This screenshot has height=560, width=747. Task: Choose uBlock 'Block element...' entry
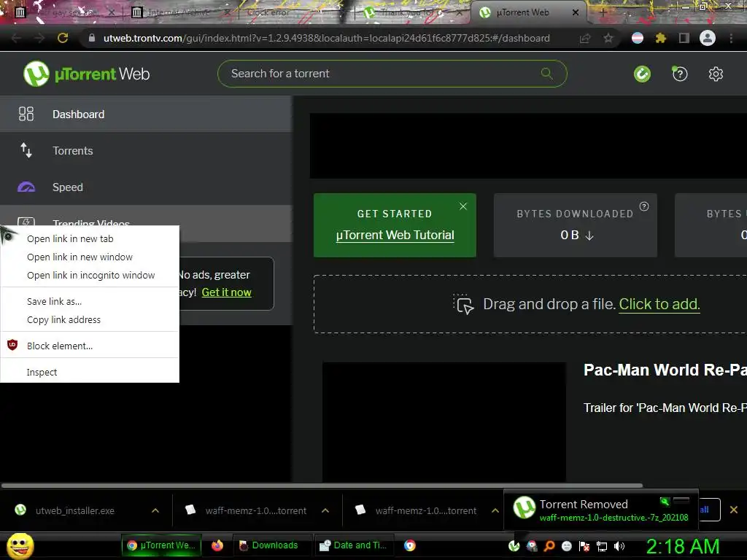coord(90,346)
